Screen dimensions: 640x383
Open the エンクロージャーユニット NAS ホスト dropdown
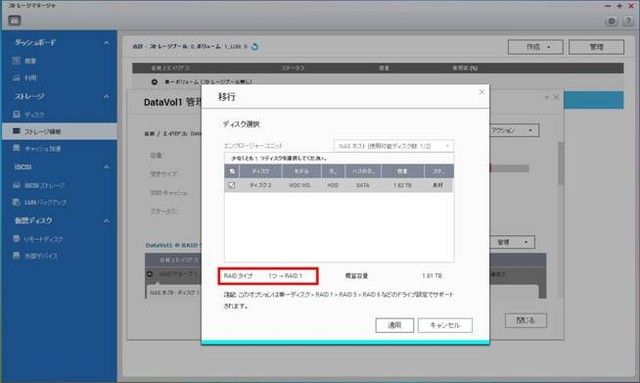click(x=393, y=146)
